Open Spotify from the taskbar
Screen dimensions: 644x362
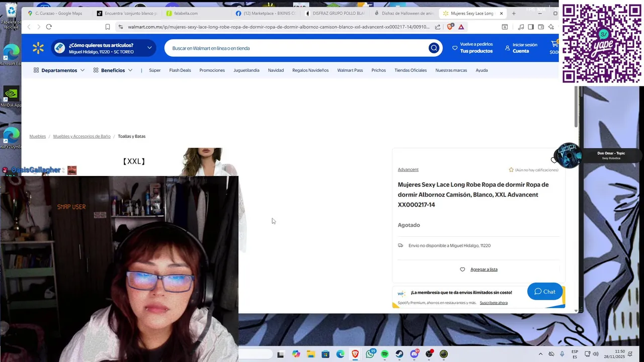point(385,354)
